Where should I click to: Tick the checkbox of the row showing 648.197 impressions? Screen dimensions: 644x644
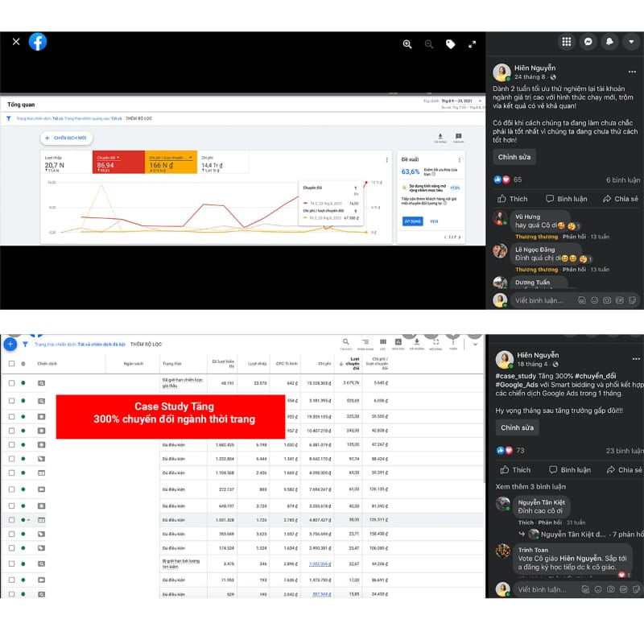[11, 506]
